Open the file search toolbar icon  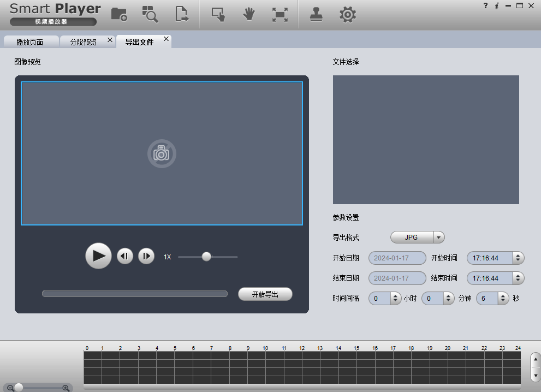[150, 14]
